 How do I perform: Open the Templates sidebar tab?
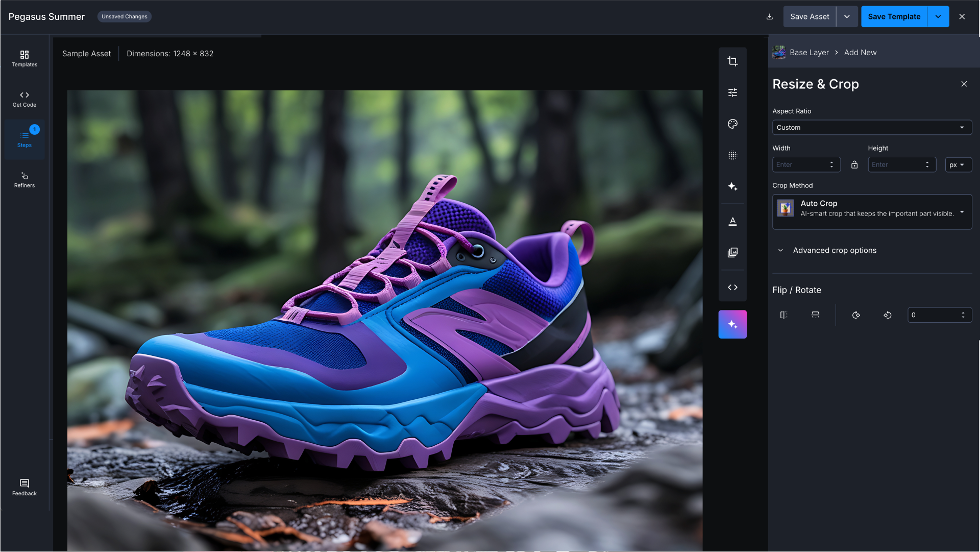pos(24,58)
